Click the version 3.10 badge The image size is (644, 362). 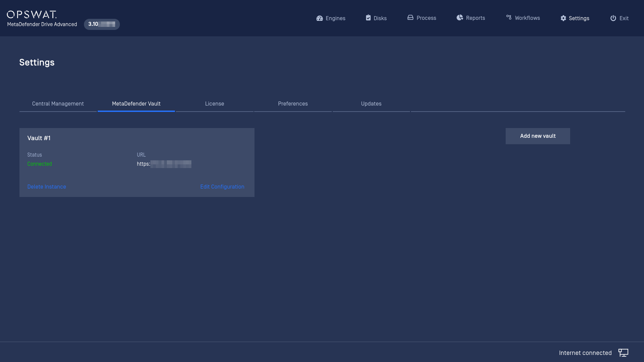[x=102, y=24]
